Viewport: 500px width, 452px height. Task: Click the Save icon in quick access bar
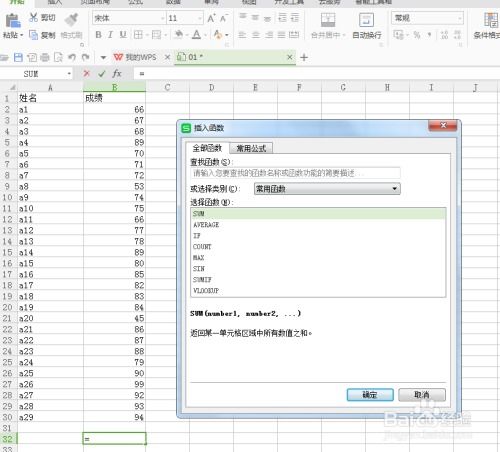click(x=18, y=57)
